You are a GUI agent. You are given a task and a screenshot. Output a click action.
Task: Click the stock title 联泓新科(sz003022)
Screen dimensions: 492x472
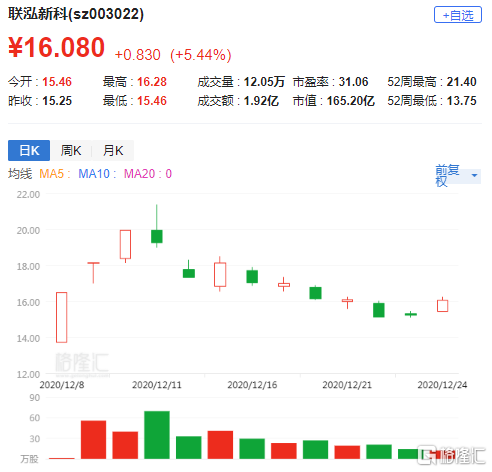[x=76, y=14]
